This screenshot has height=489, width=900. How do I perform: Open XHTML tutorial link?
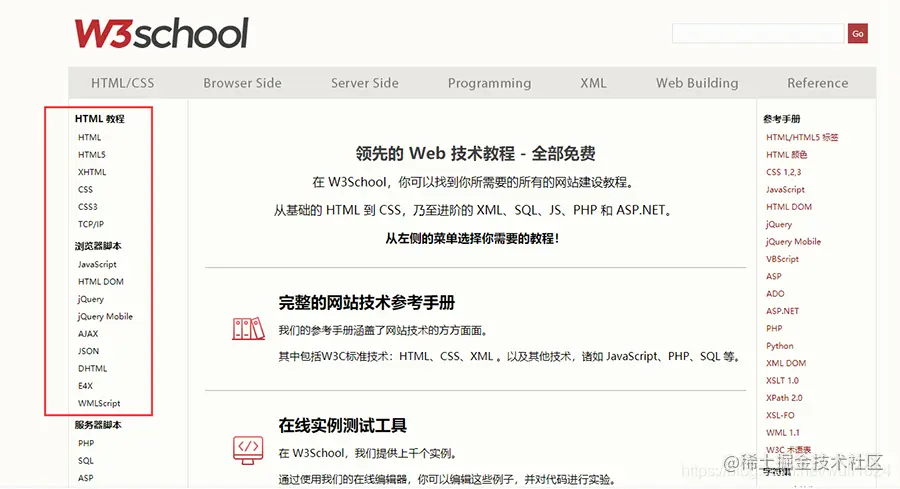click(x=92, y=172)
